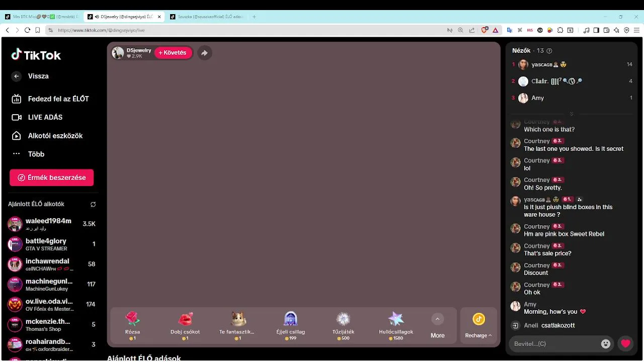Viewport: 644px width, 362px height.
Task: Click the Követés follow button
Action: click(x=173, y=53)
